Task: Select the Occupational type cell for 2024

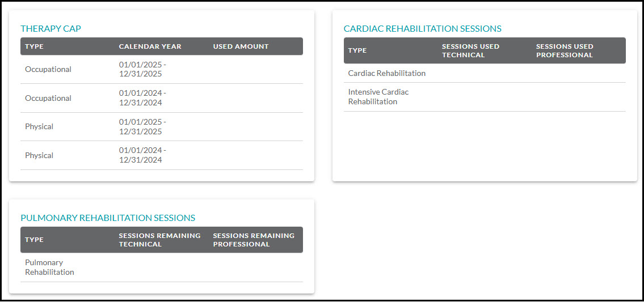Action: 48,98
